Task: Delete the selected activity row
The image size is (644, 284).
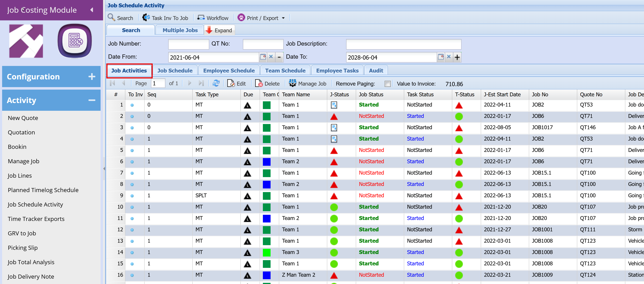Action: click(267, 83)
